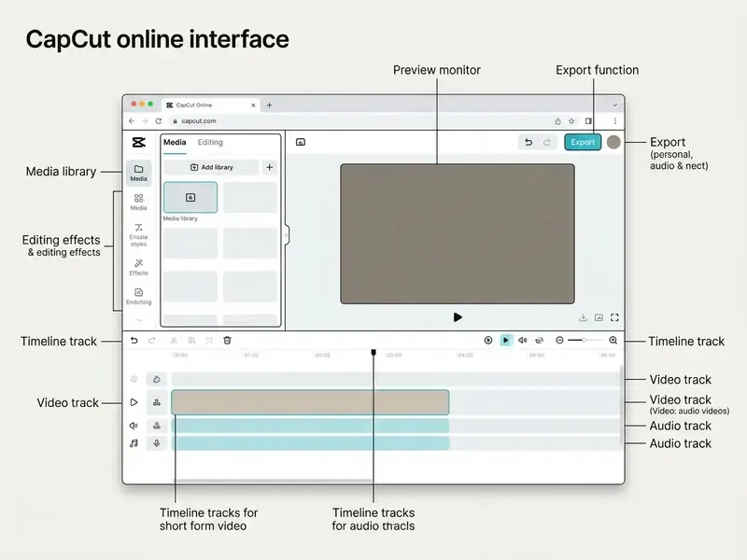747x560 pixels.
Task: Zoom out the timeline with the minus magnifier
Action: click(x=559, y=340)
